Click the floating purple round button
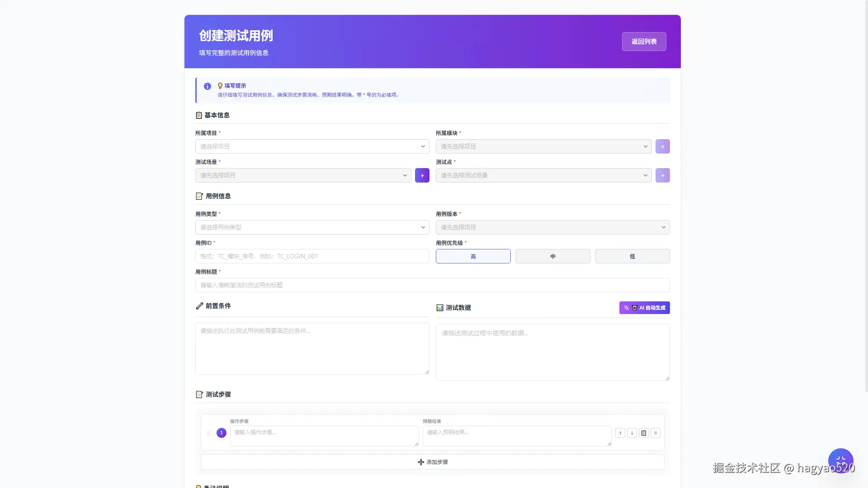This screenshot has width=868, height=488. (840, 460)
